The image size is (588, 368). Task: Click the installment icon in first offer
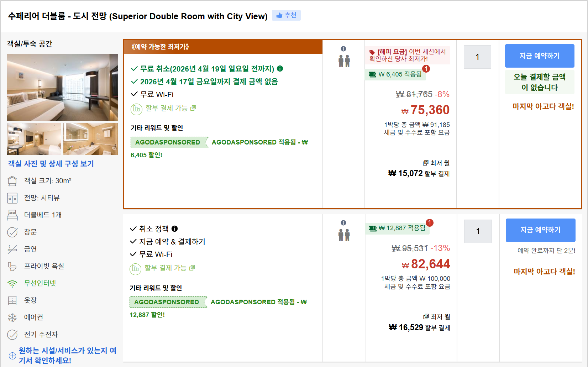[136, 109]
